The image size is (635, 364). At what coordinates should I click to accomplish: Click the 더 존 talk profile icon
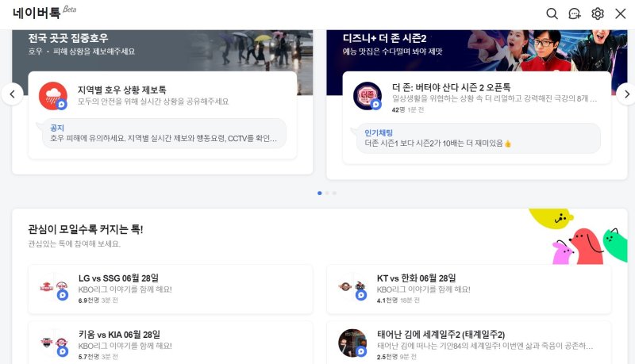(x=368, y=95)
